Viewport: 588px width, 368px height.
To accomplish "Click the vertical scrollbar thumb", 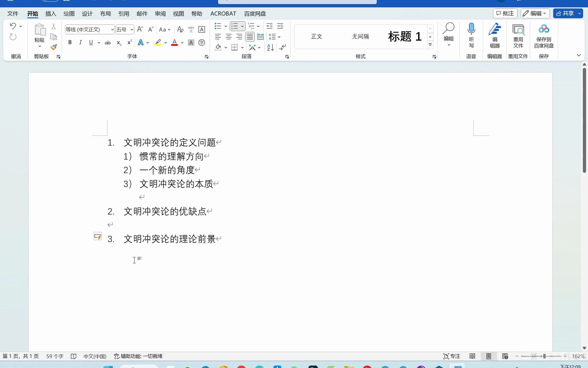I will click(584, 120).
